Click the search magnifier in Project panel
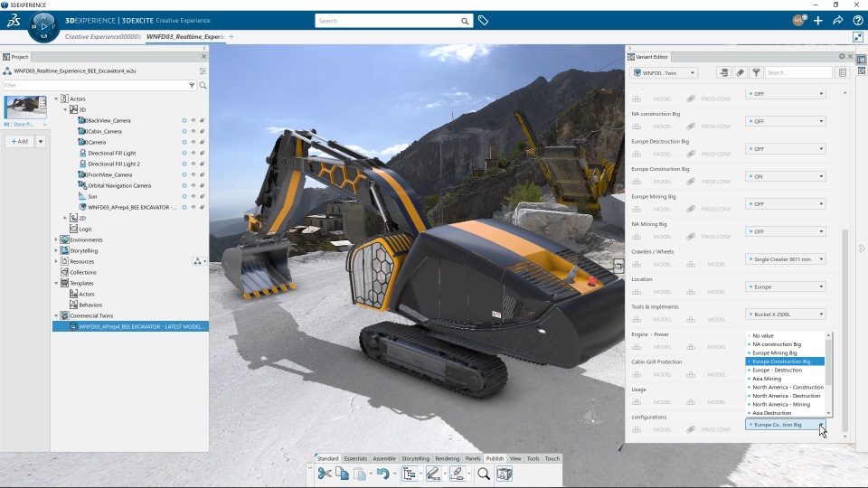This screenshot has width=868, height=488. [x=203, y=85]
